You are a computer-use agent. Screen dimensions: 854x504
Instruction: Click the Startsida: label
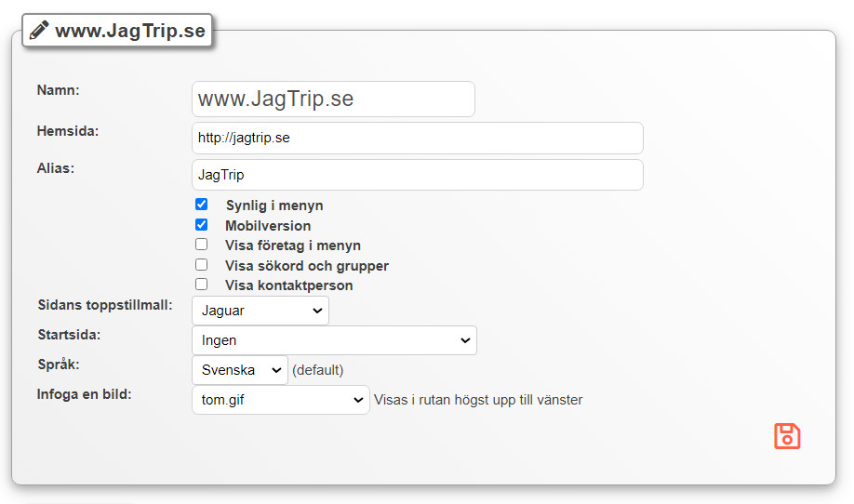pos(69,335)
